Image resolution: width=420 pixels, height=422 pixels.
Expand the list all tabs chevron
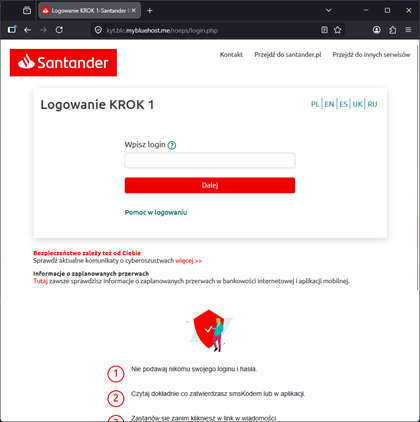pyautogui.click(x=329, y=10)
